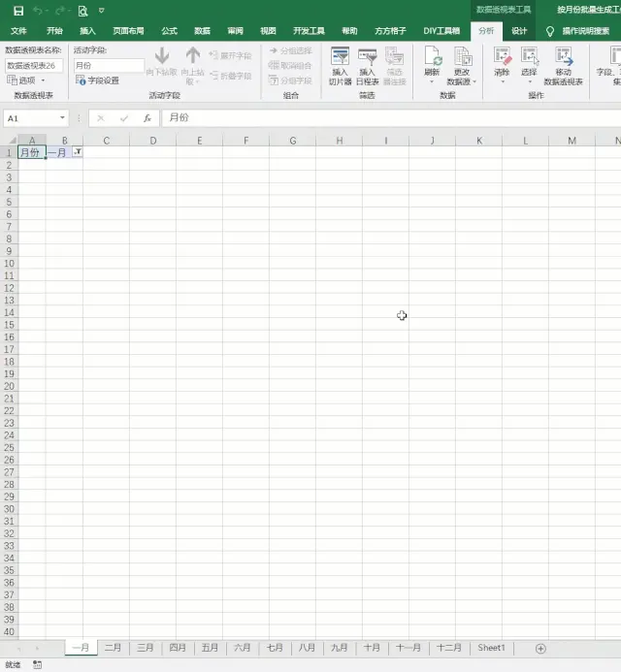
Task: Click the formula bar containing 月份
Action: [x=392, y=118]
